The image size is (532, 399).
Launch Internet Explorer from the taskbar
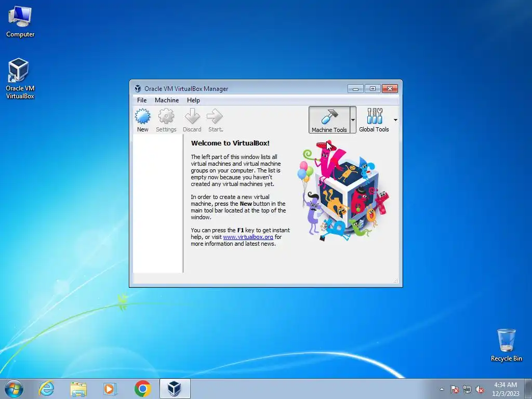pyautogui.click(x=46, y=389)
